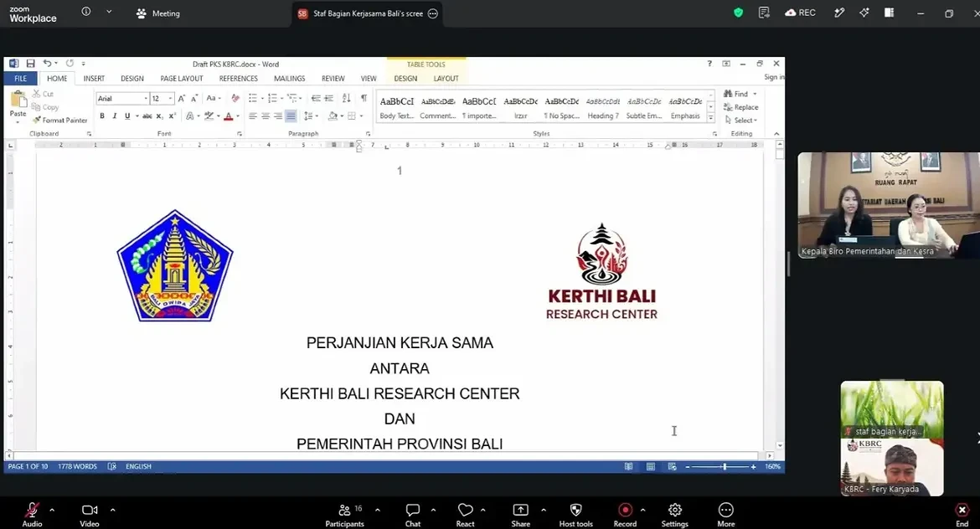Open the Font dialog launcher

[x=240, y=134]
